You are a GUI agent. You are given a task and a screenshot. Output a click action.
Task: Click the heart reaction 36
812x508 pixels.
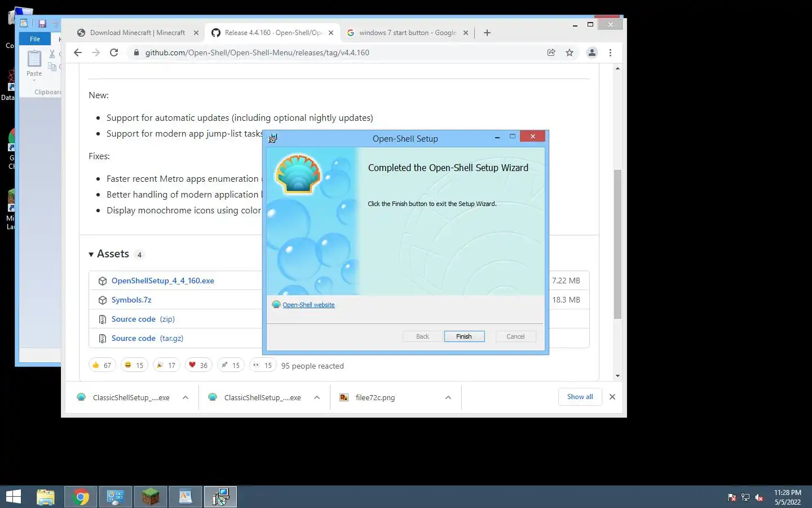[x=198, y=365]
